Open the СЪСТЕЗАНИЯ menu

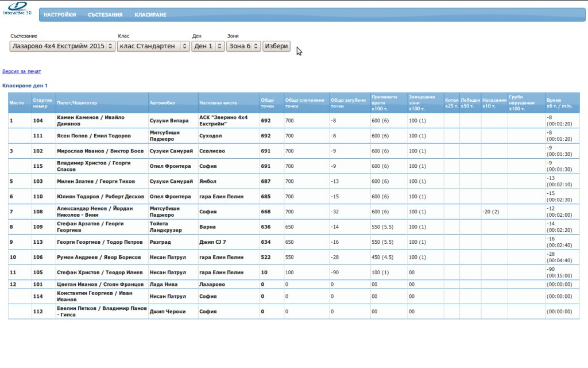click(x=105, y=15)
